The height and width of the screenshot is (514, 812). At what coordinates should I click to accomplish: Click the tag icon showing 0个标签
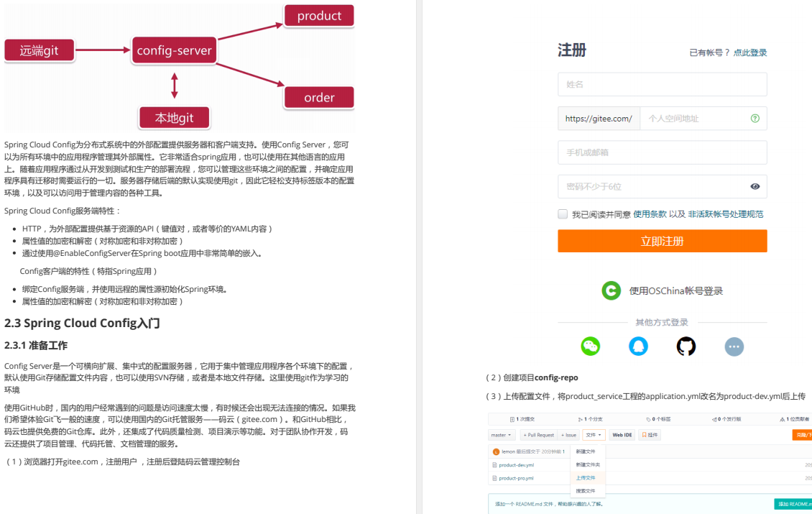(x=649, y=418)
